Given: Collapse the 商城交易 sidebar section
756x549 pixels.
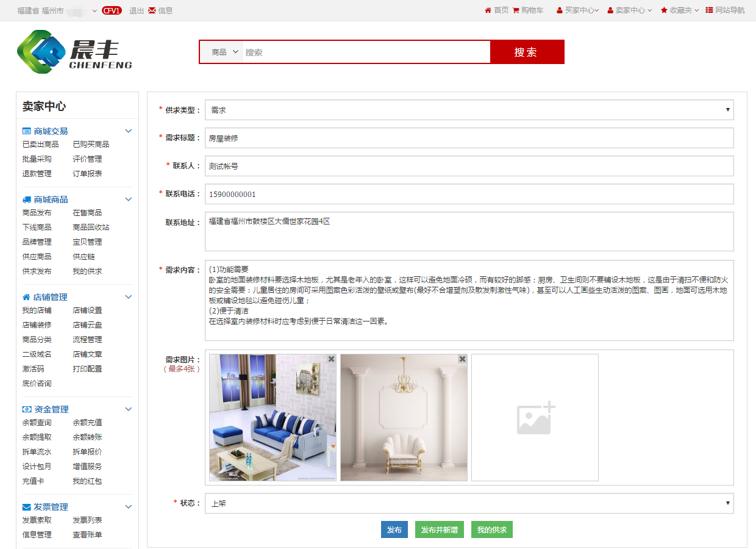Looking at the screenshot, I should pos(129,131).
